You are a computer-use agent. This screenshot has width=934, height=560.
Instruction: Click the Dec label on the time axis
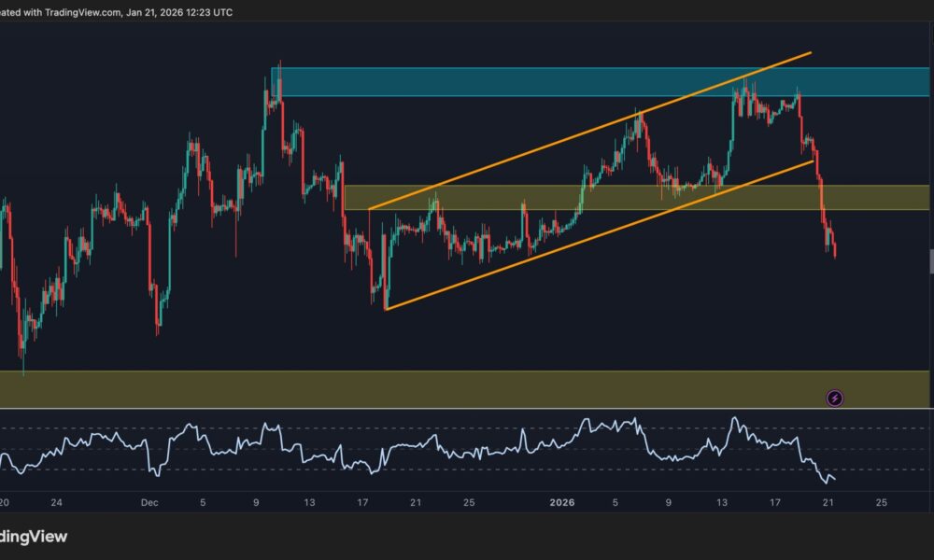click(x=149, y=501)
